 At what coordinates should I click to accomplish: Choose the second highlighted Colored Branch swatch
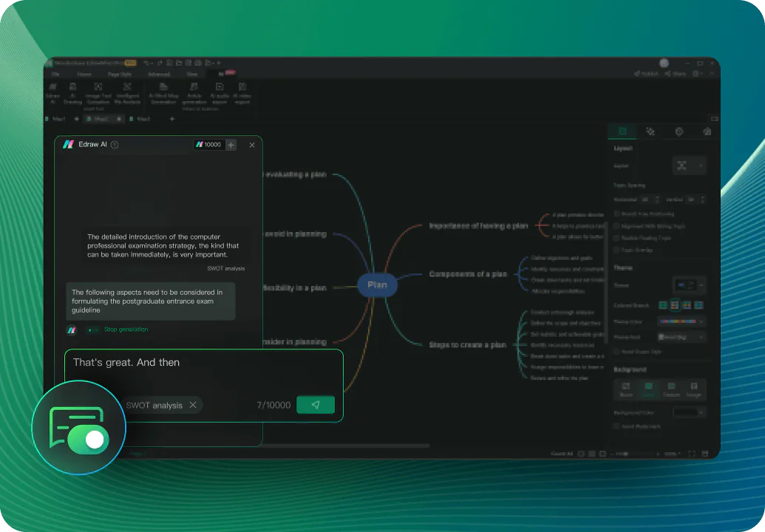coord(675,305)
